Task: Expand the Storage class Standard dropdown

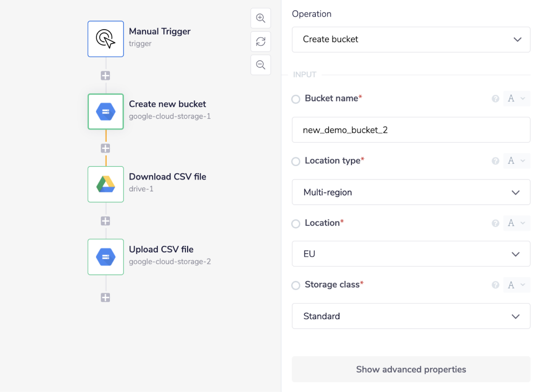Action: point(411,316)
